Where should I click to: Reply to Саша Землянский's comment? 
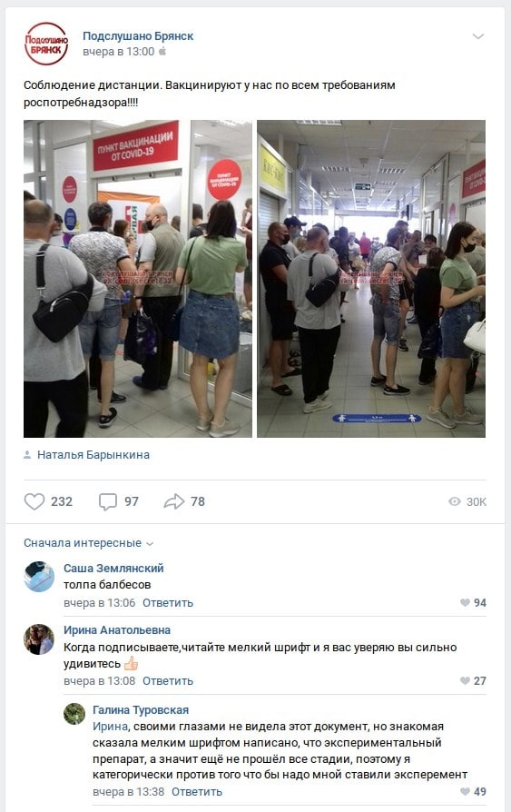click(x=168, y=603)
